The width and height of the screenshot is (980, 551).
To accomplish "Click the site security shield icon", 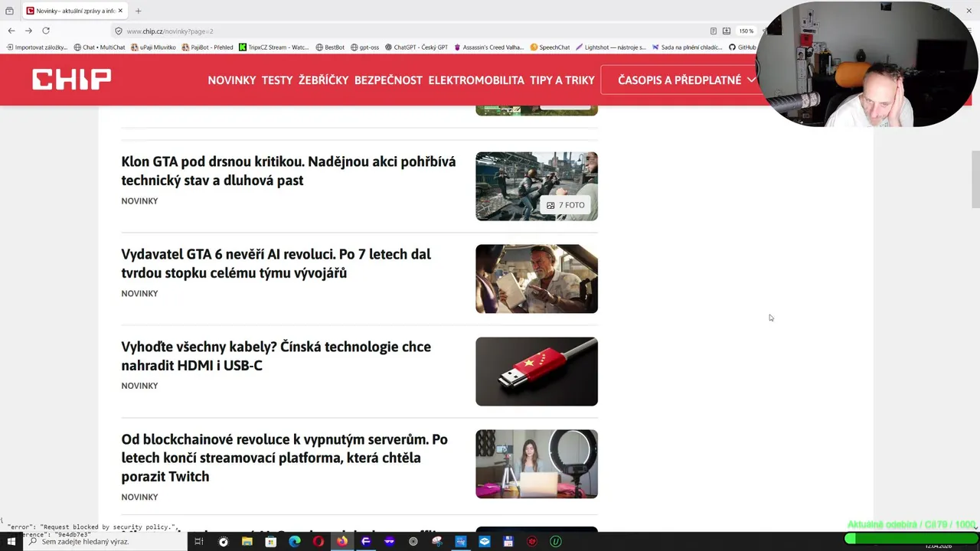I will pos(118,31).
